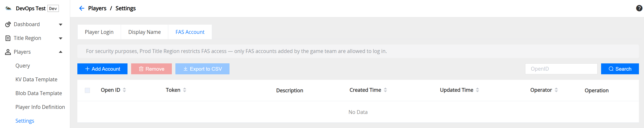Image resolution: width=644 pixels, height=128 pixels.
Task: Open KV Data Template in sidebar
Action: tap(36, 80)
